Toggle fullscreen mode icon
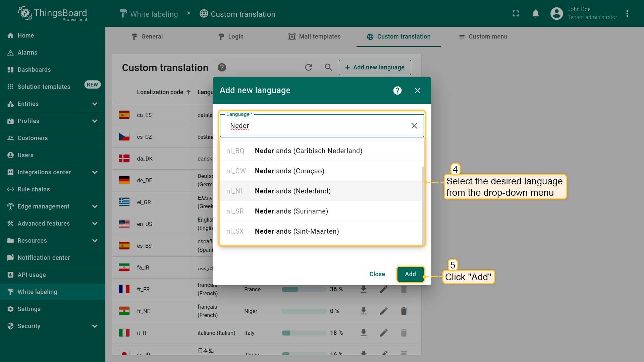 [x=516, y=14]
